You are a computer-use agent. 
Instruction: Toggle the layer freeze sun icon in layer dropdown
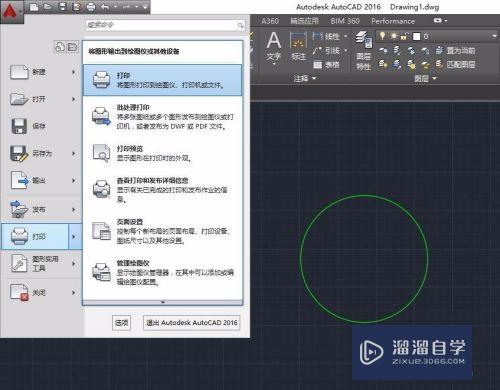point(394,36)
